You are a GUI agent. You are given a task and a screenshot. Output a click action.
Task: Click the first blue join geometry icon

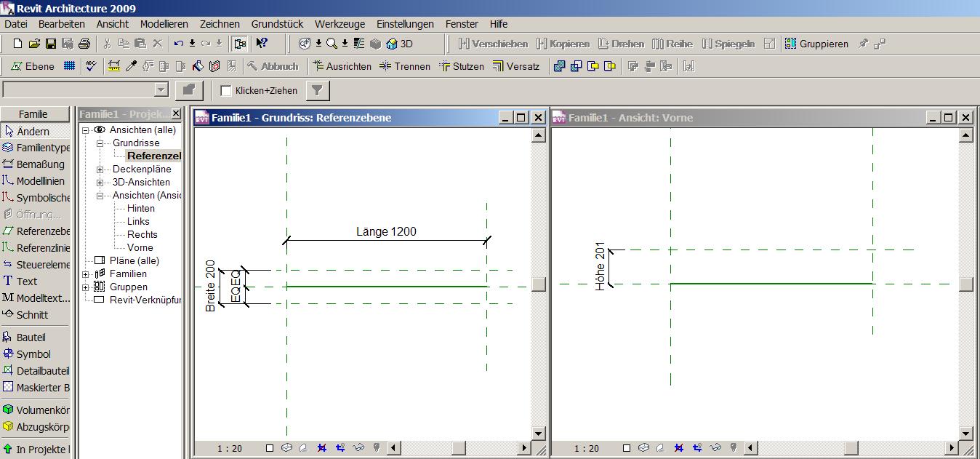click(559, 66)
